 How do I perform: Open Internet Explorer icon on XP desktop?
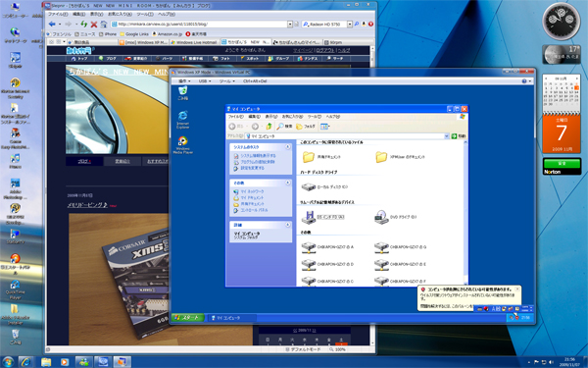(x=182, y=120)
